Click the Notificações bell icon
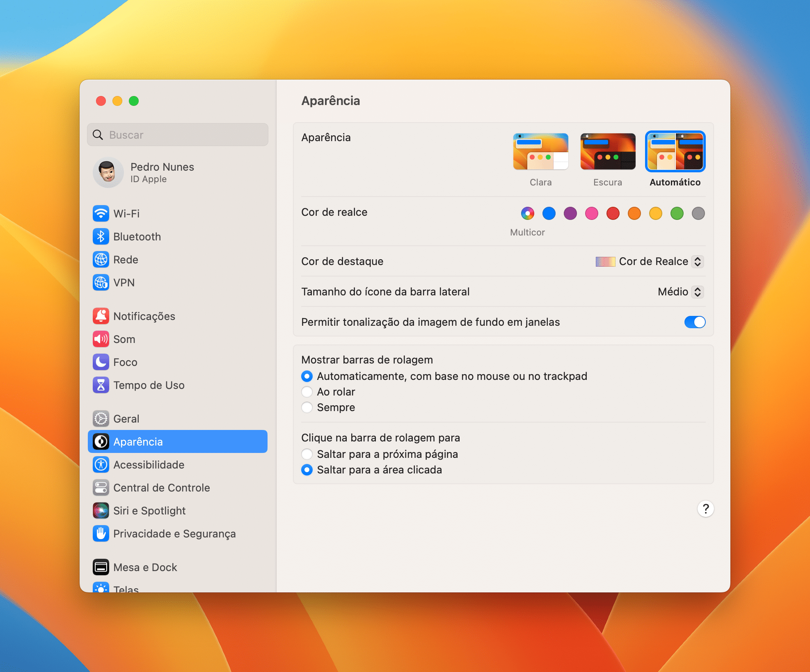The height and width of the screenshot is (672, 810). (101, 316)
